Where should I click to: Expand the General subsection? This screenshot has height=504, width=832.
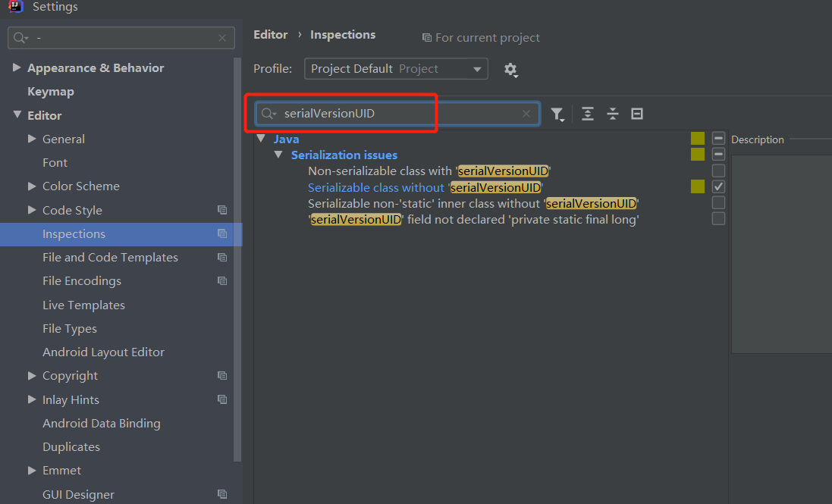[32, 139]
